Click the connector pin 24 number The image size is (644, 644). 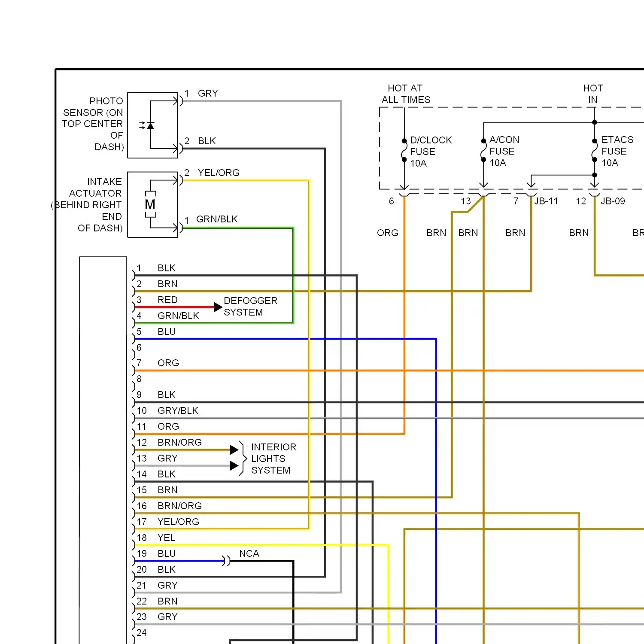(x=142, y=632)
